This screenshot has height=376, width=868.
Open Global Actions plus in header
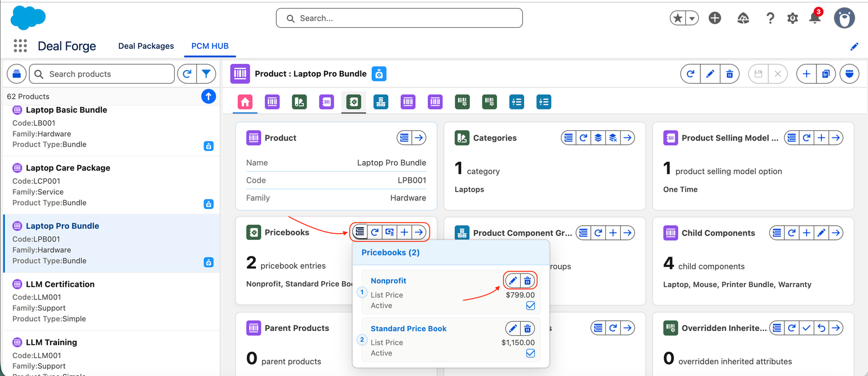pyautogui.click(x=715, y=18)
